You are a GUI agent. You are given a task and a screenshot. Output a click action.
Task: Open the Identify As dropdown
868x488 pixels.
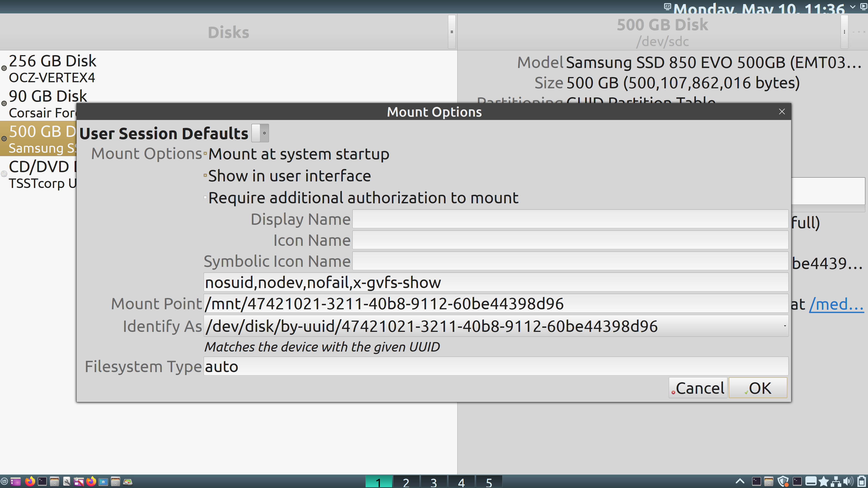(496, 326)
